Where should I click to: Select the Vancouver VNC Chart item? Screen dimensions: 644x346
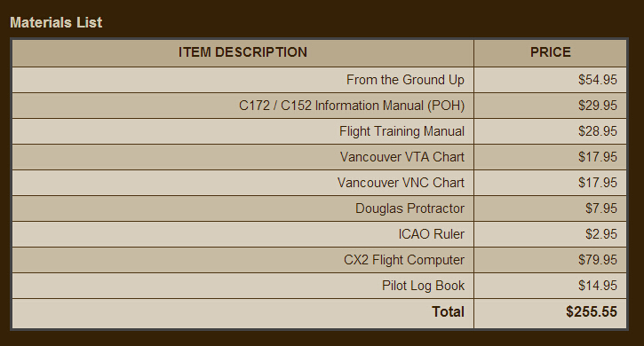[401, 183]
